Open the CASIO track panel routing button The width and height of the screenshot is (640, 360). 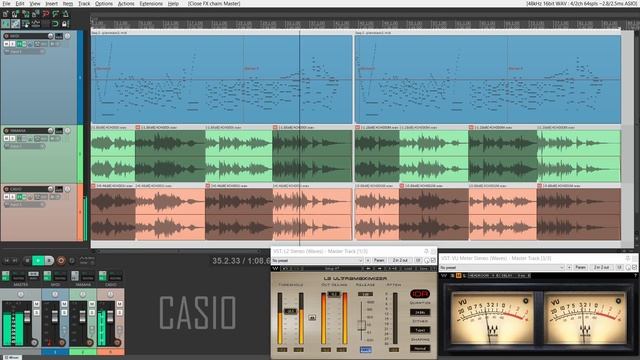point(59,189)
